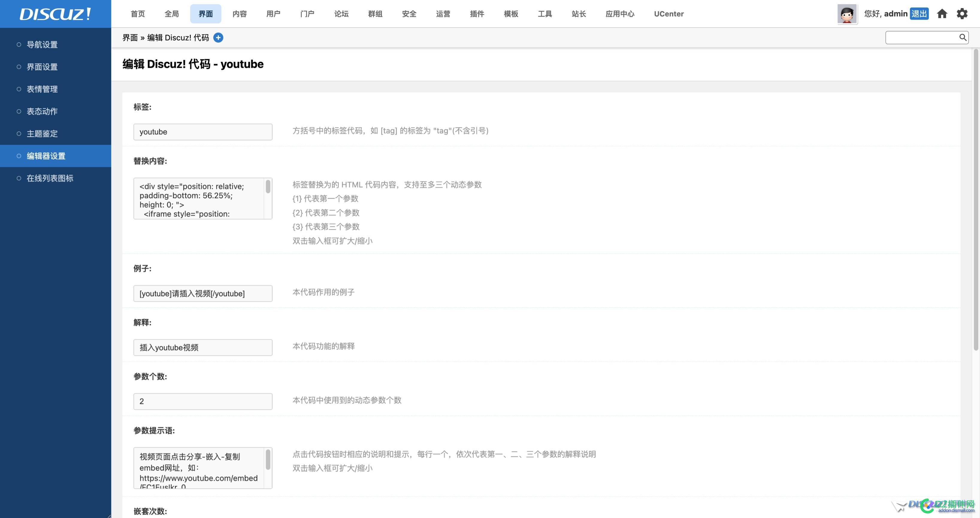Open the 运营 top menu

(x=443, y=14)
